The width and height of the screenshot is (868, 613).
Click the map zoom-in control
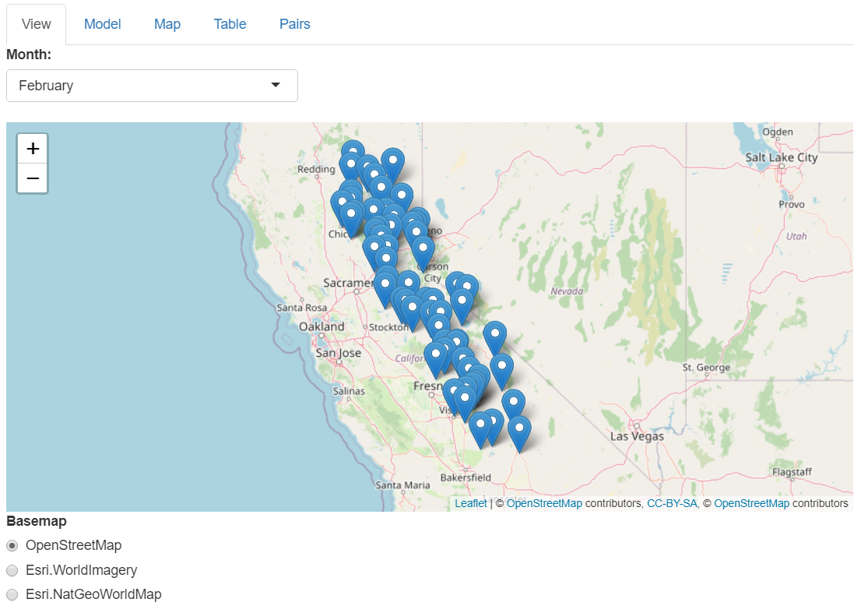click(x=32, y=148)
